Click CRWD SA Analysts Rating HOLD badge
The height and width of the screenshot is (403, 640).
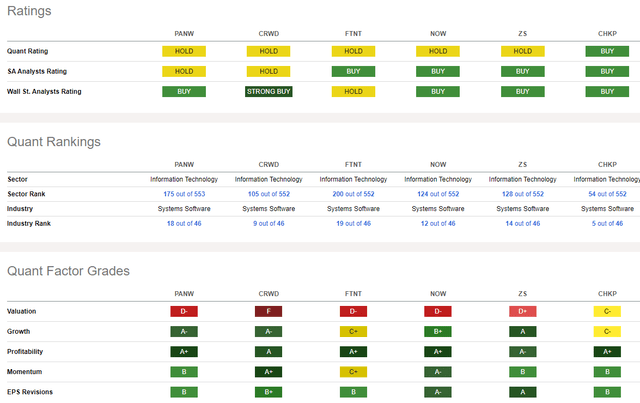269,71
